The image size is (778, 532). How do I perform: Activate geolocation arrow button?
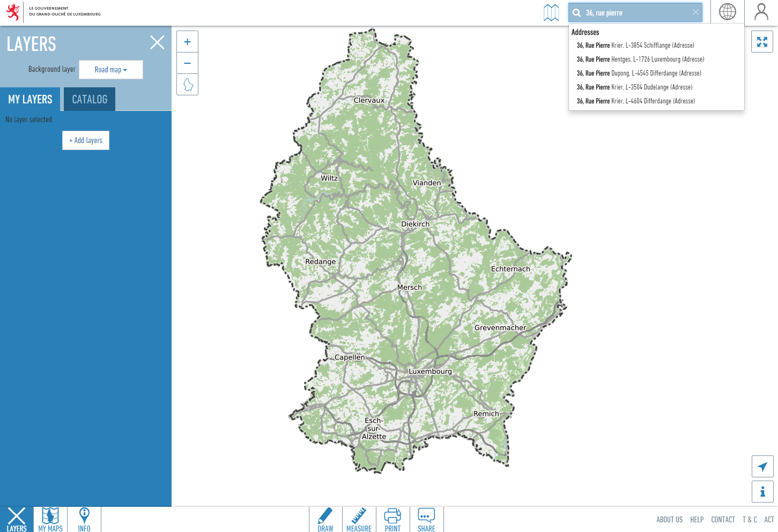pos(762,467)
